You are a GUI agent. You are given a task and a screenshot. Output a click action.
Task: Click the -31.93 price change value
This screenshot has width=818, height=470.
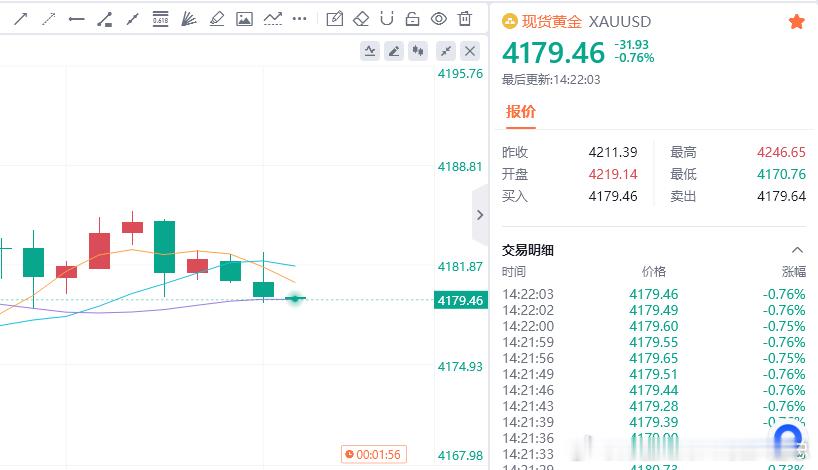point(631,45)
